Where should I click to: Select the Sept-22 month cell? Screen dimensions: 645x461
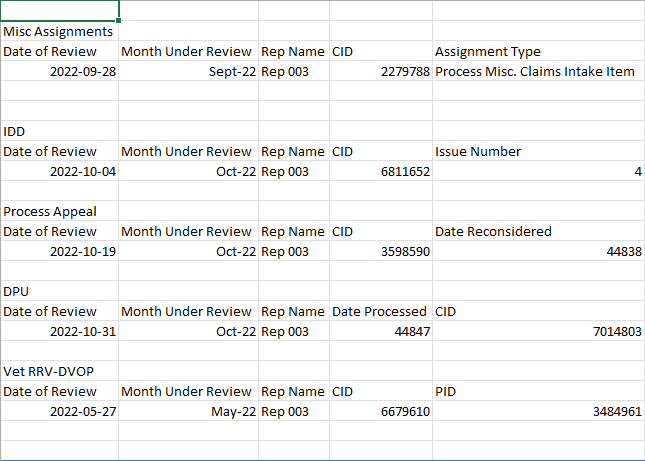[x=188, y=72]
